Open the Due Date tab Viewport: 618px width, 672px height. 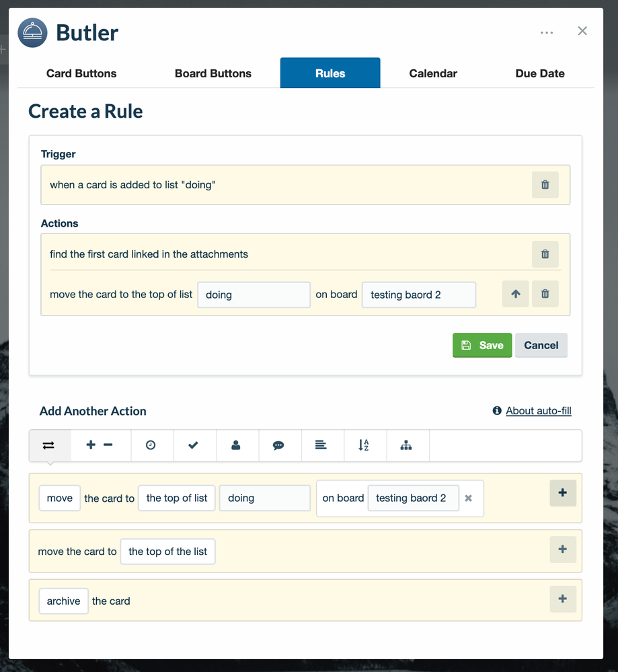click(x=539, y=73)
